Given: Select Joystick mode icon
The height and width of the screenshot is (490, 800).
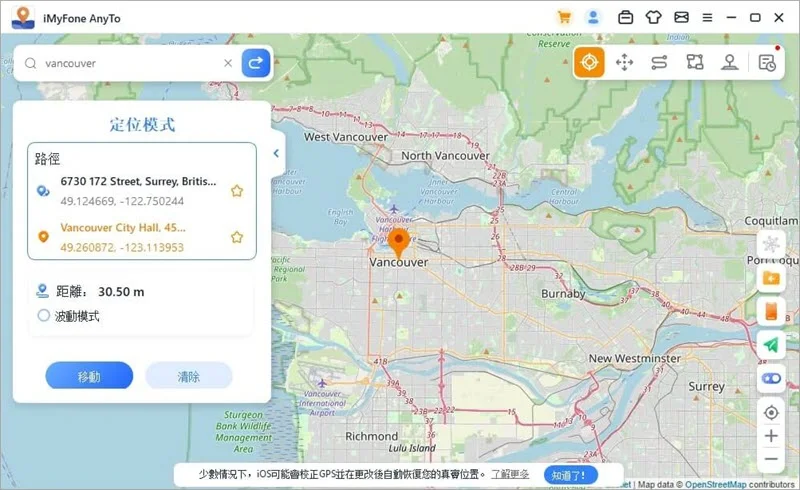Looking at the screenshot, I should [x=730, y=62].
